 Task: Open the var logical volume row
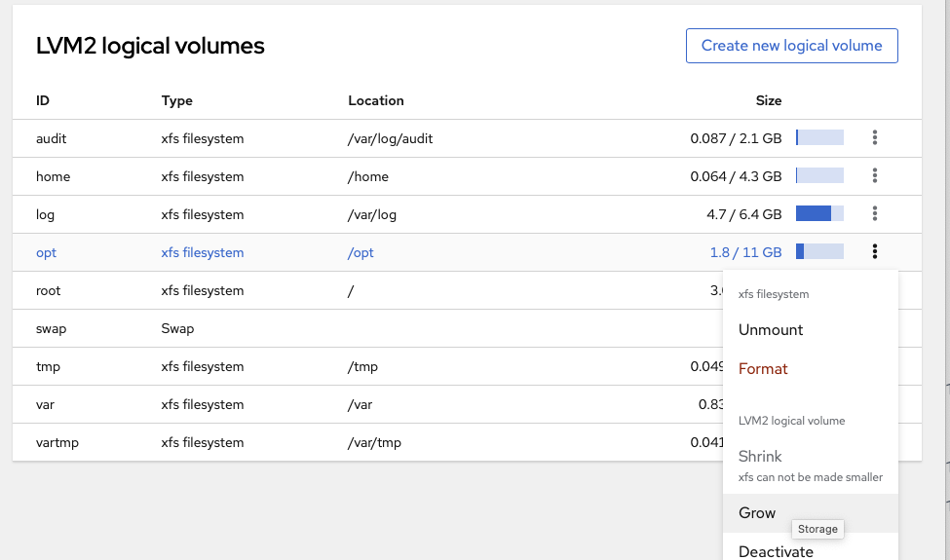click(x=46, y=405)
